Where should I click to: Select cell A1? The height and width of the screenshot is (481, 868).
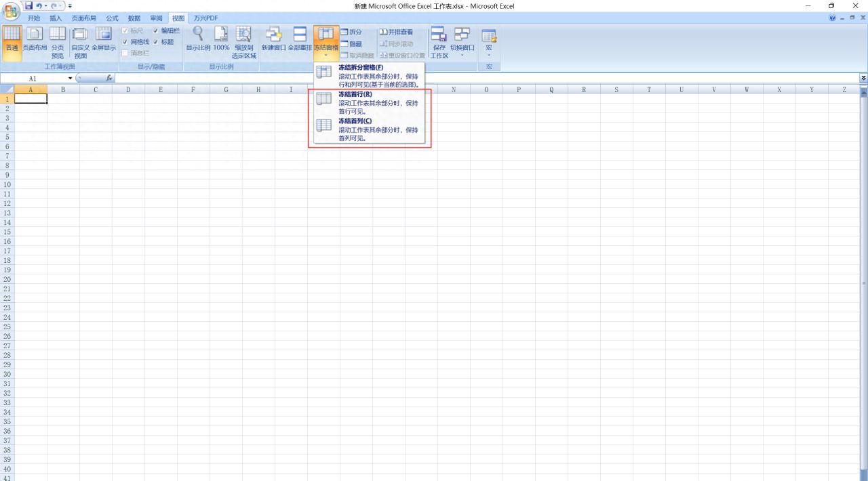tap(31, 99)
